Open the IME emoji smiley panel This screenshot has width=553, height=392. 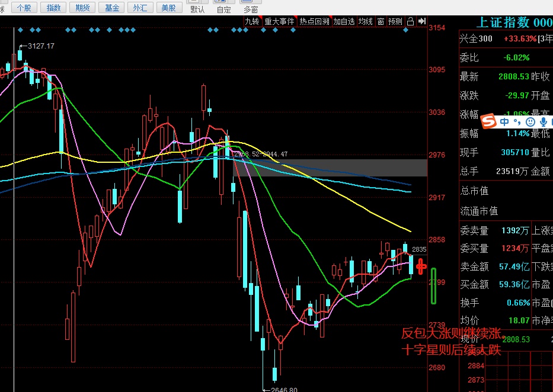(x=530, y=122)
